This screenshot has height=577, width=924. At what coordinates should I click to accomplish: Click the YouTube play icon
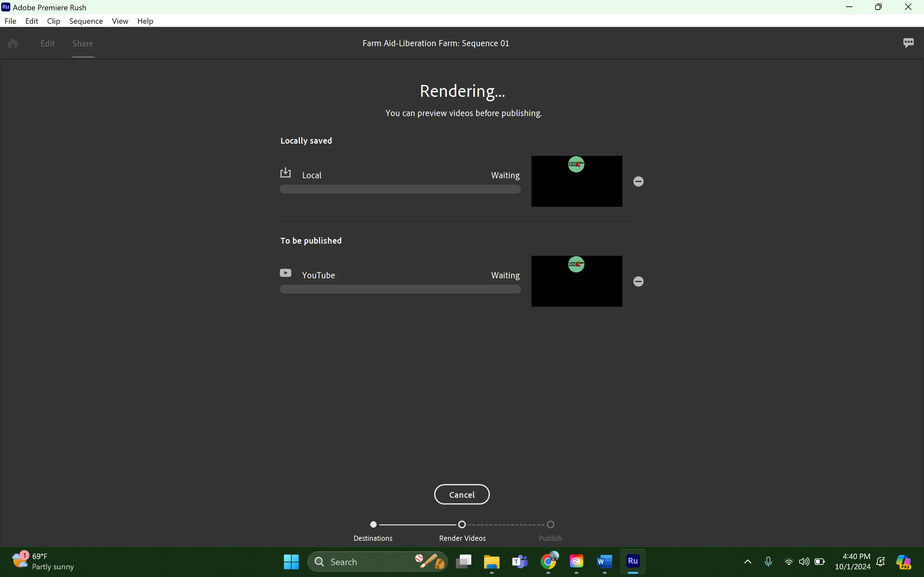pos(285,273)
